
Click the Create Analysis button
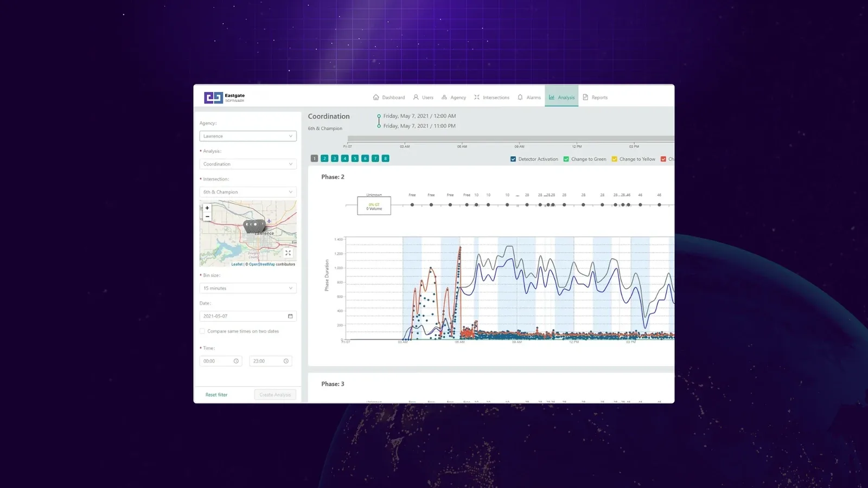click(x=275, y=395)
